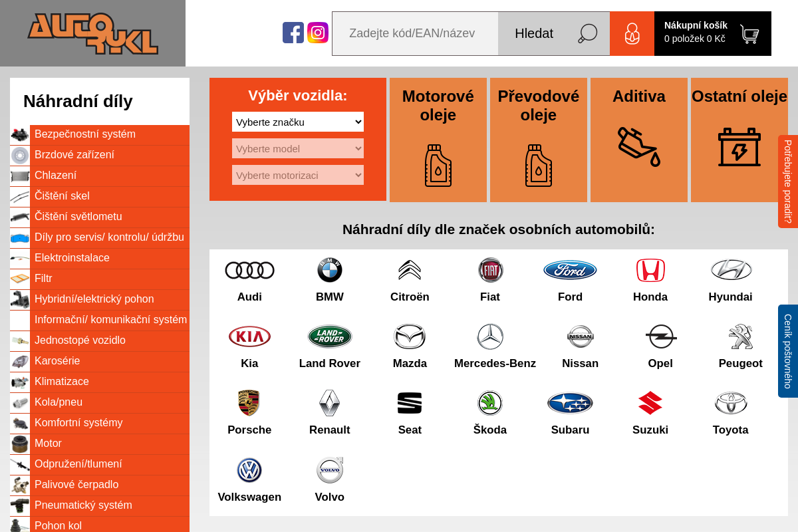Select the Citroën brand logo
The height and width of the screenshot is (532, 798).
pos(410,270)
